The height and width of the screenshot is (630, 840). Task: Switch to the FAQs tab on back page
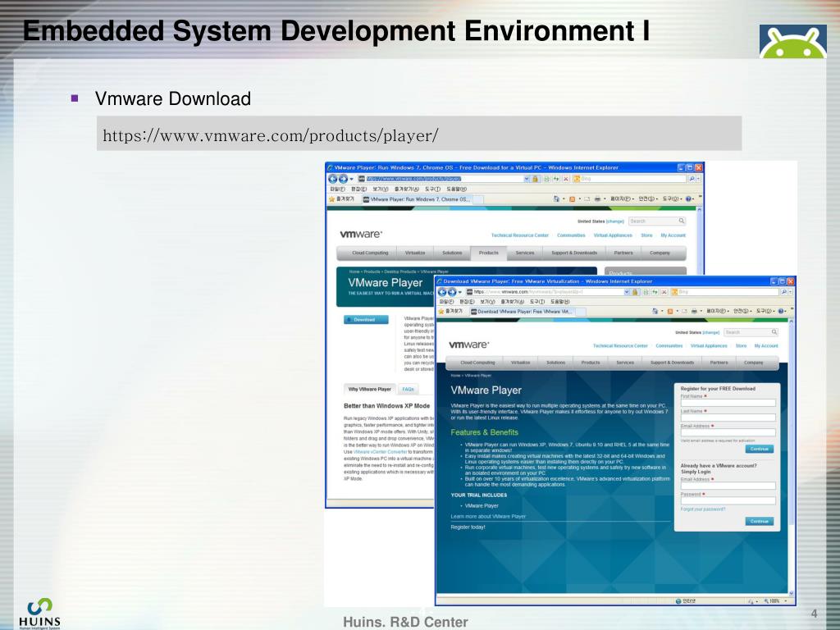pyautogui.click(x=408, y=389)
